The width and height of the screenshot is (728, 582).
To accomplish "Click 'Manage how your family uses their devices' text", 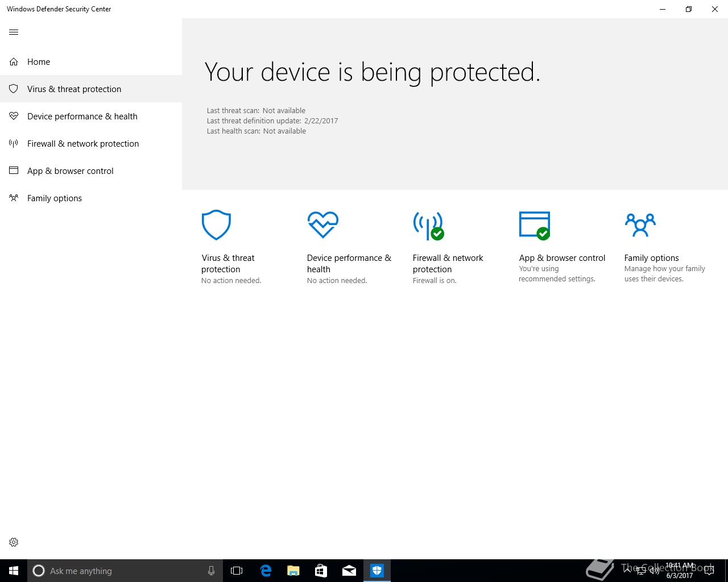I will pos(664,273).
